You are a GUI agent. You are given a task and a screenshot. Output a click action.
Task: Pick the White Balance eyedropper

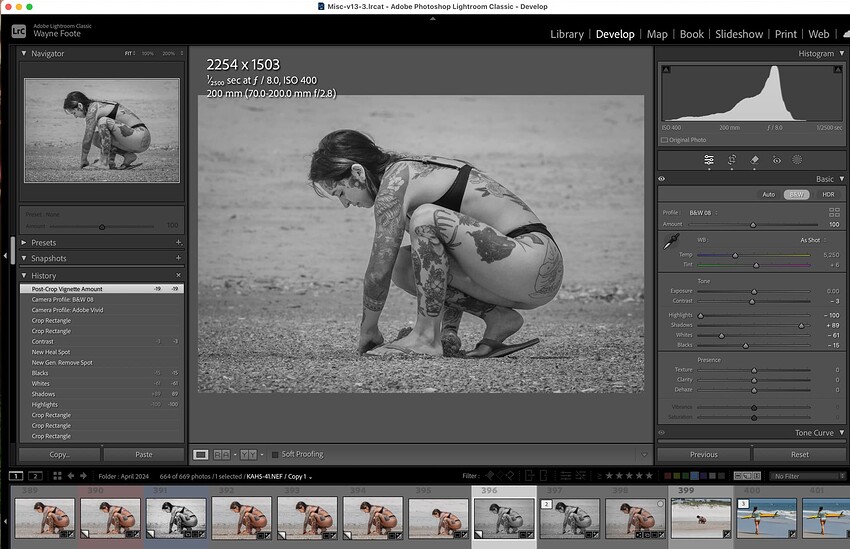point(670,242)
